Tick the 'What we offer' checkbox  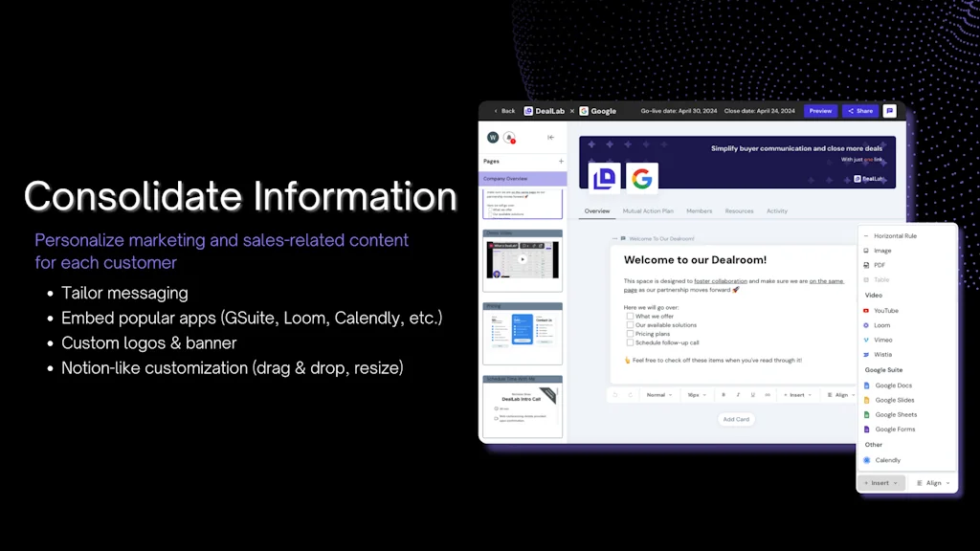coord(630,316)
